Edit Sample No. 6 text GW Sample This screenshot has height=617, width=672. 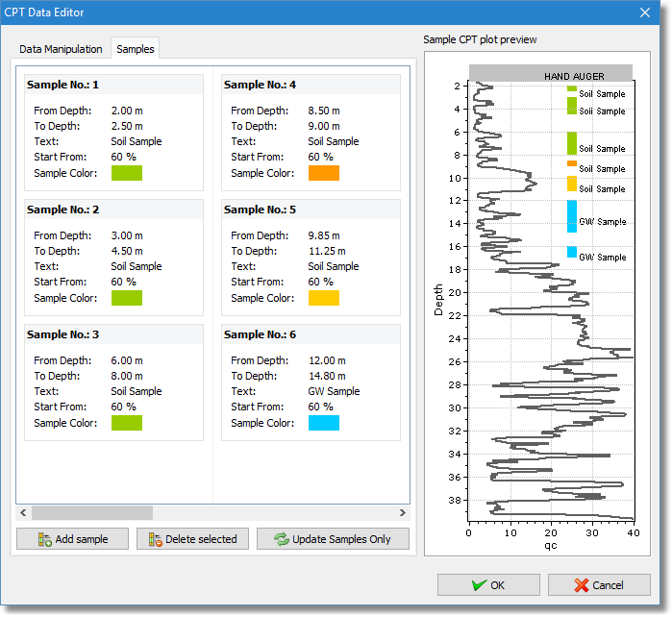pos(334,391)
